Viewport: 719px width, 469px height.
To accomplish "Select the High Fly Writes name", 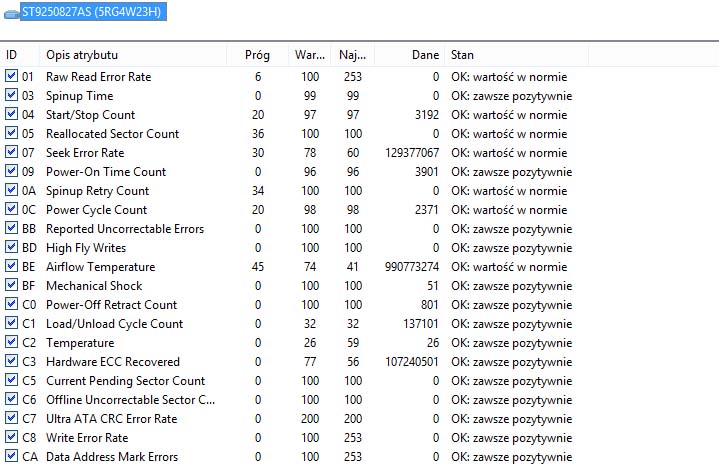I will click(x=86, y=248).
